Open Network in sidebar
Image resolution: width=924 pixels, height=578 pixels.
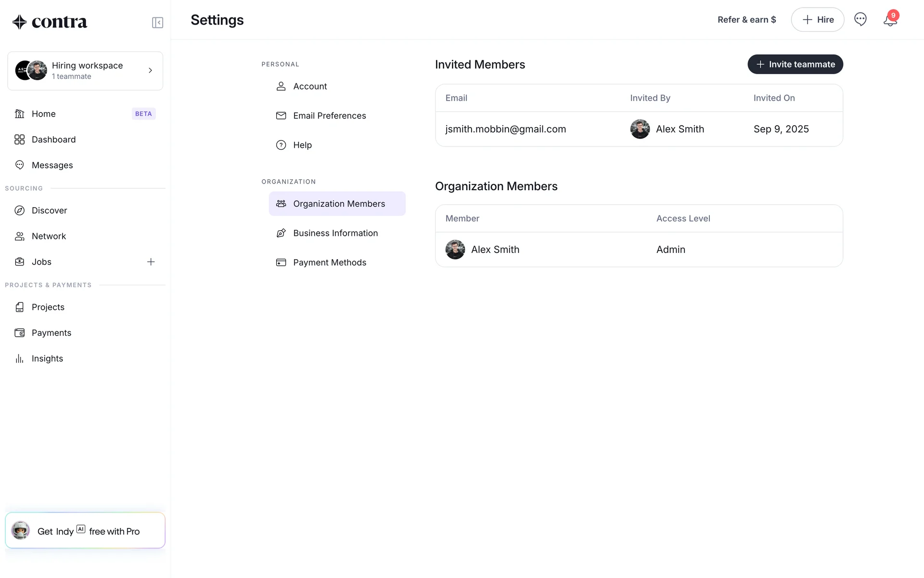49,236
